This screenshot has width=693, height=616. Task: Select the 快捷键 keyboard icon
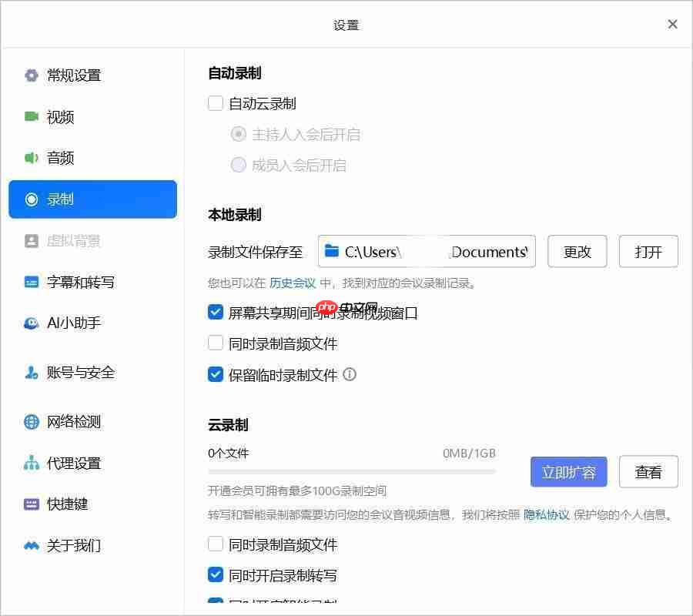pyautogui.click(x=31, y=504)
